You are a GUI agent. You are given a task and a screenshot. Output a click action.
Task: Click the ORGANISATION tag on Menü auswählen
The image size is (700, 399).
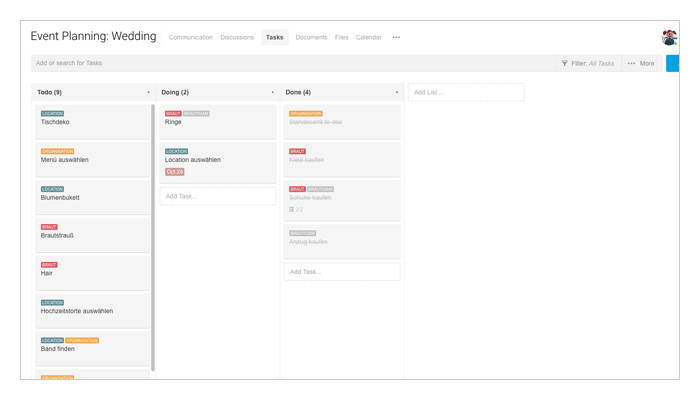tap(58, 151)
